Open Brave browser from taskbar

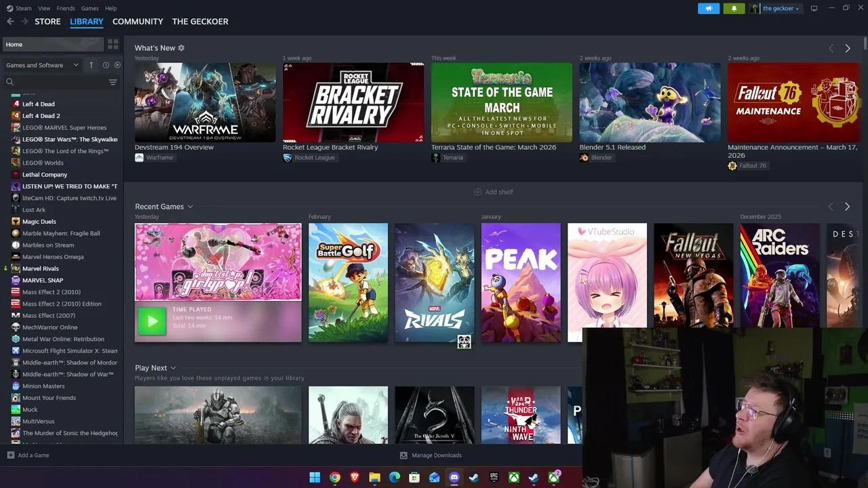(355, 477)
